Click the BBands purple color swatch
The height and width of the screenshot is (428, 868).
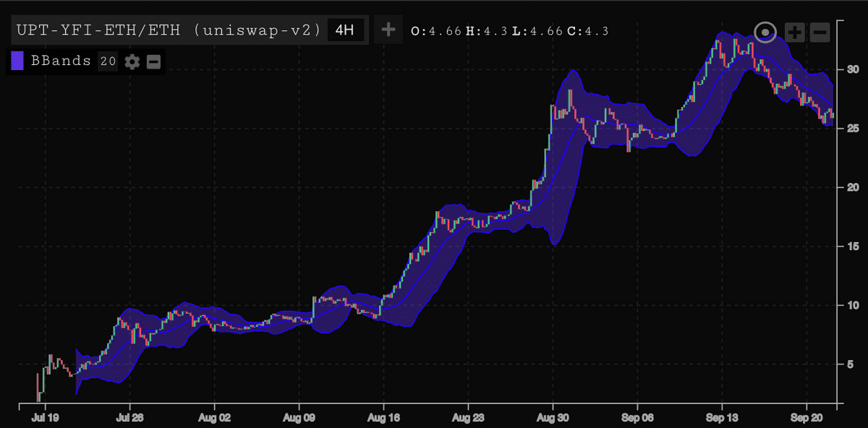pos(18,61)
